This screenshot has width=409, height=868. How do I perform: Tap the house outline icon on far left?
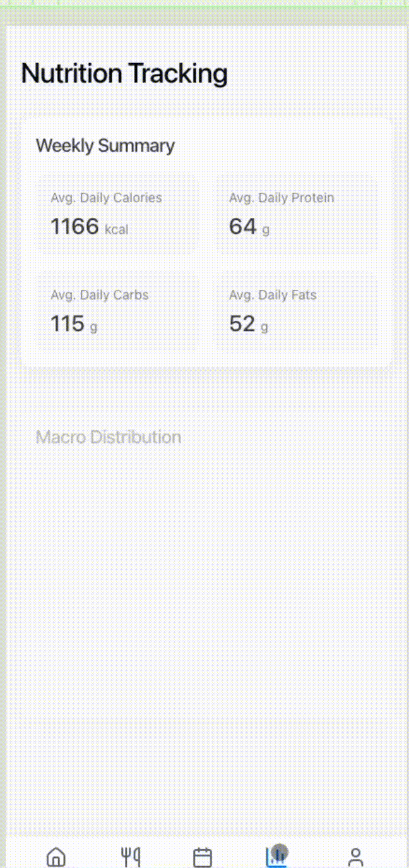[x=56, y=856]
